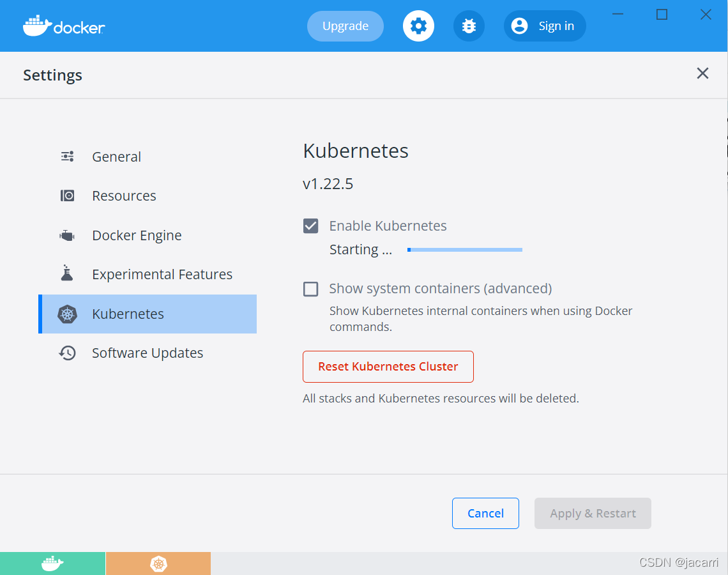Click the Upgrade button
The image size is (728, 575).
345,26
